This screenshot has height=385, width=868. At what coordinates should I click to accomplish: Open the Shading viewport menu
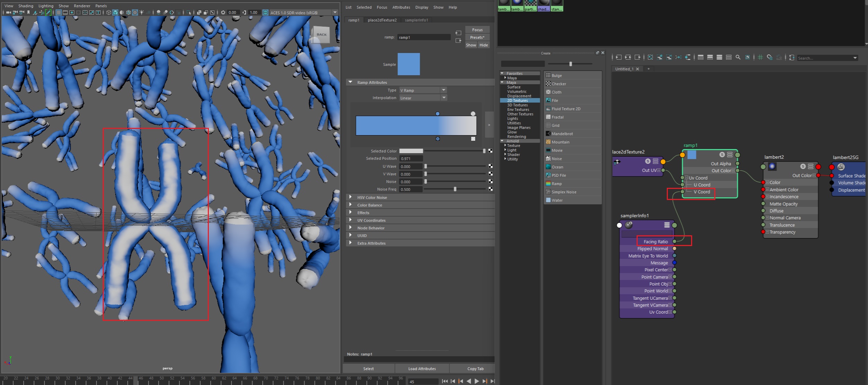[x=26, y=6]
